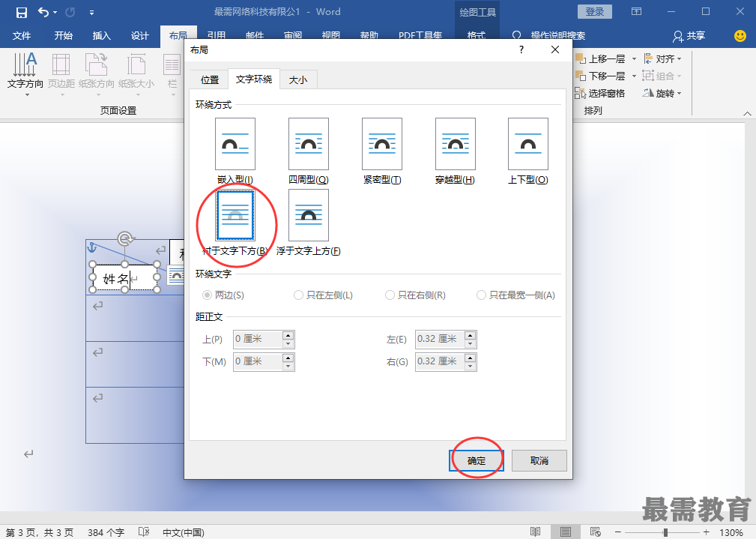Click the help question mark in 布局 dialog
The width and height of the screenshot is (756, 539).
521,49
